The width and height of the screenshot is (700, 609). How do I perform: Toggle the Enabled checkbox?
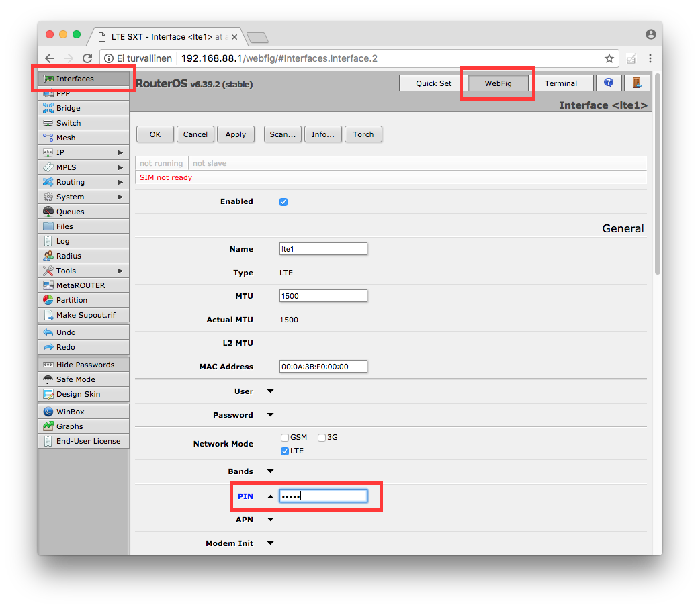[283, 202]
